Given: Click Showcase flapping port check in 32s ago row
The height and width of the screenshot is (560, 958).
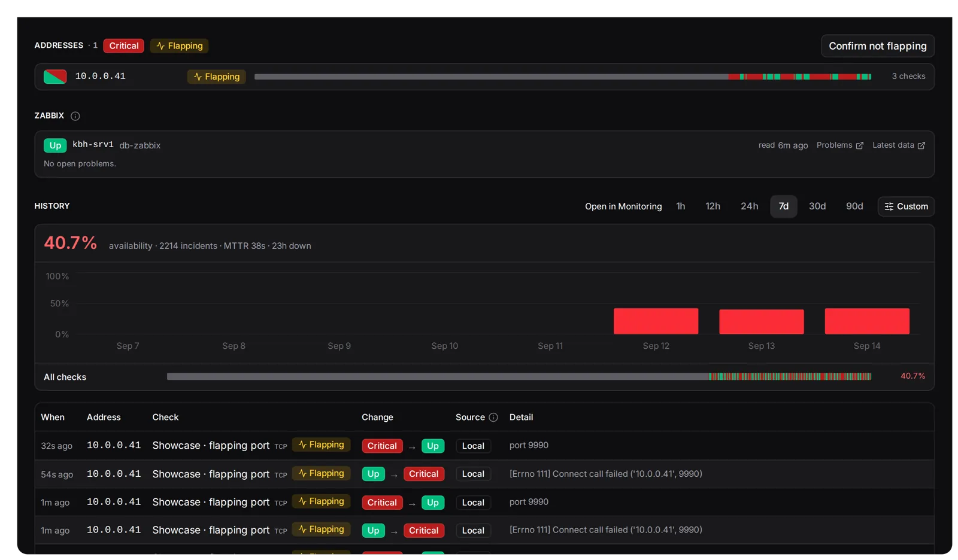Looking at the screenshot, I should pos(211,446).
